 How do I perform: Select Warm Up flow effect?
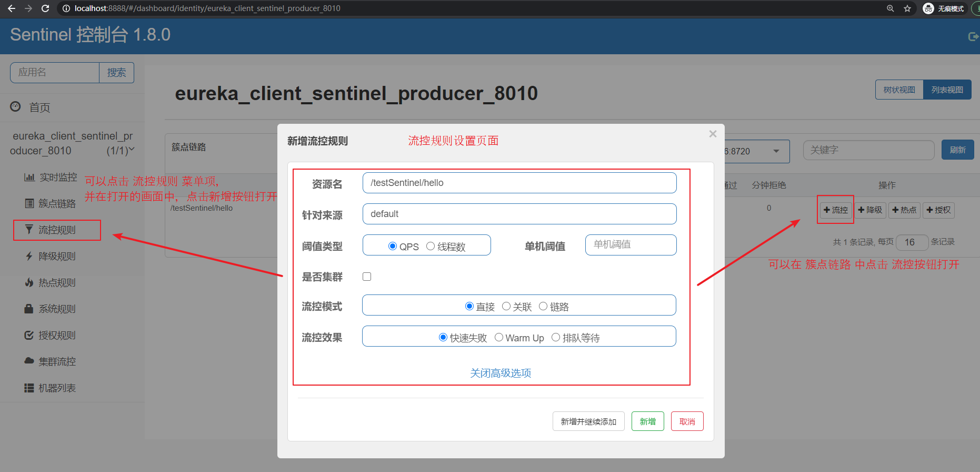tap(499, 337)
